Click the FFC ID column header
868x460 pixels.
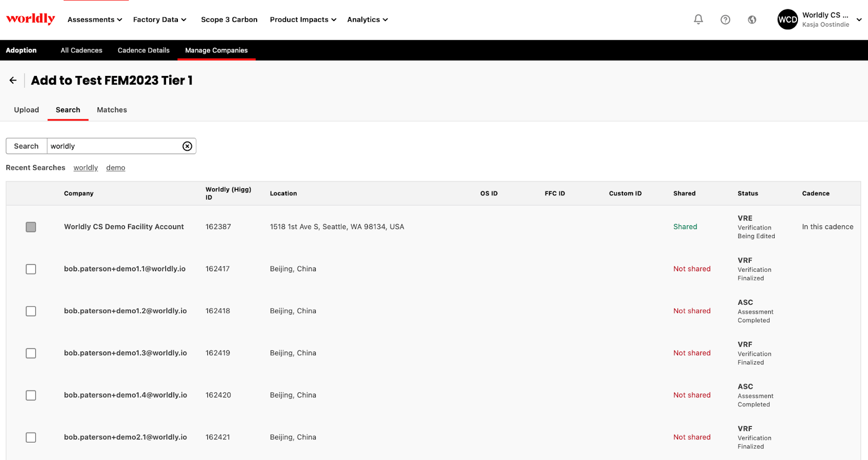(554, 193)
